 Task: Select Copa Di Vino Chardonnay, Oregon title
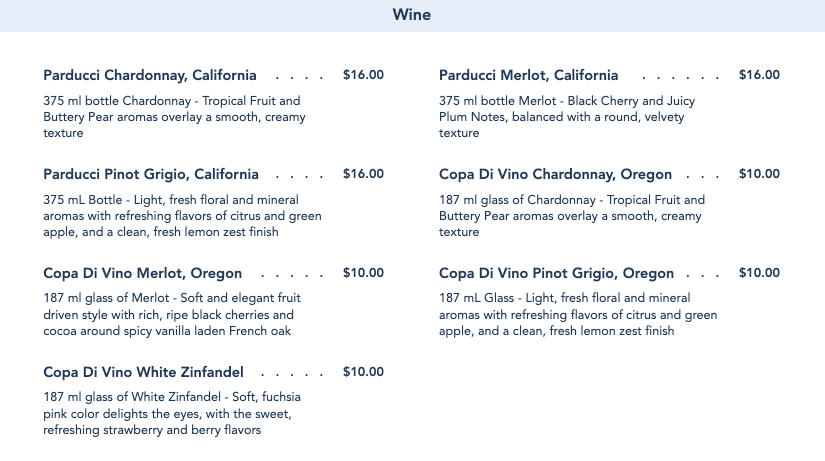tap(555, 174)
